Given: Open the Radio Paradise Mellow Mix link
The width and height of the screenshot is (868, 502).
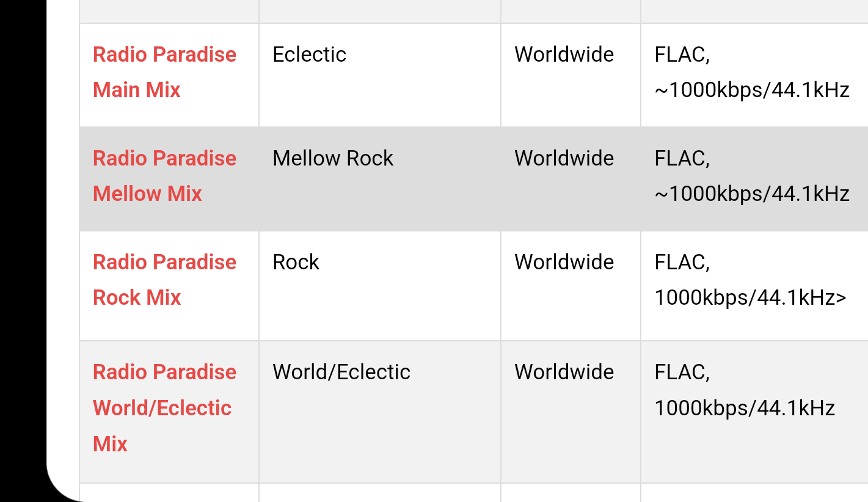Looking at the screenshot, I should click(164, 176).
